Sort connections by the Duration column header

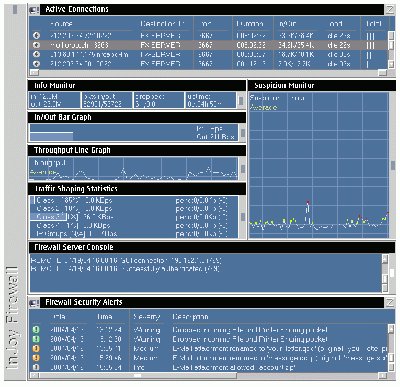250,24
